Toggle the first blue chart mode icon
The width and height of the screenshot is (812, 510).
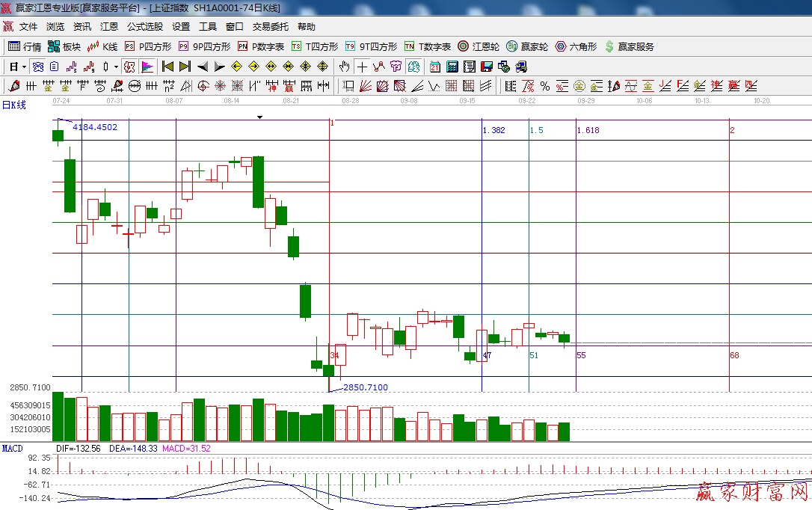pyautogui.click(x=37, y=67)
